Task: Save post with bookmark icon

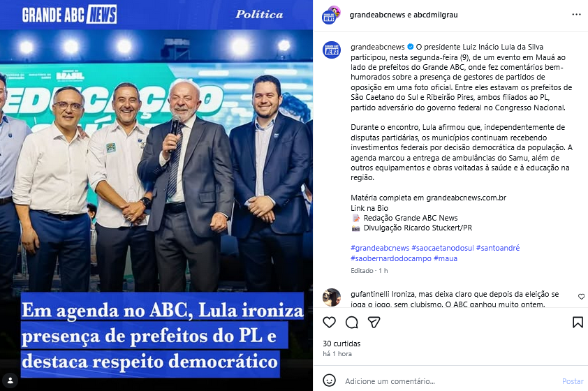Action: [x=578, y=323]
